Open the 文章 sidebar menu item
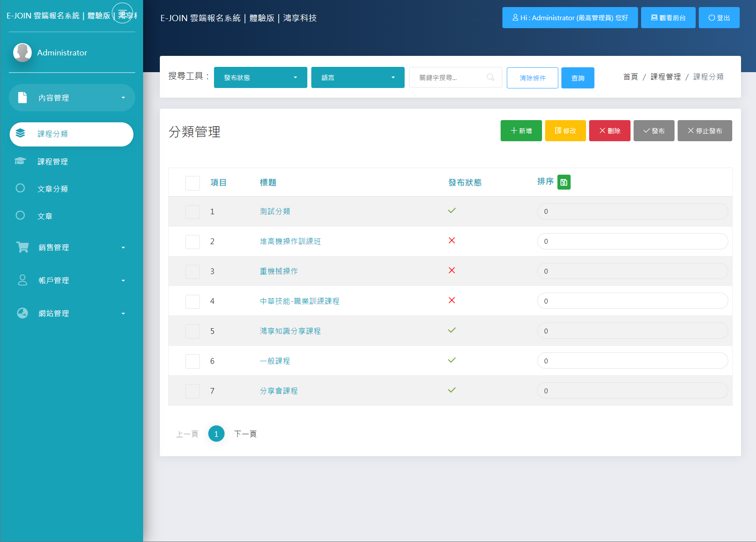 click(x=45, y=216)
